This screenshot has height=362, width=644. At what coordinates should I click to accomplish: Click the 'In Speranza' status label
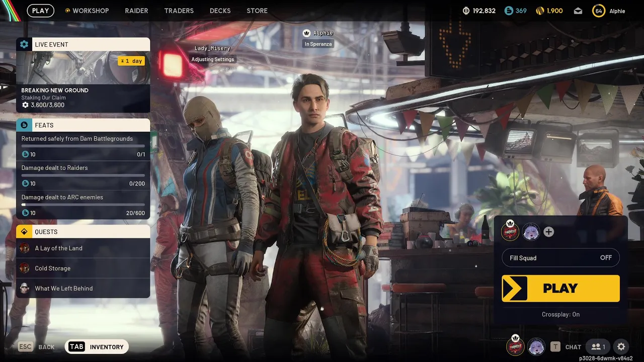click(318, 44)
